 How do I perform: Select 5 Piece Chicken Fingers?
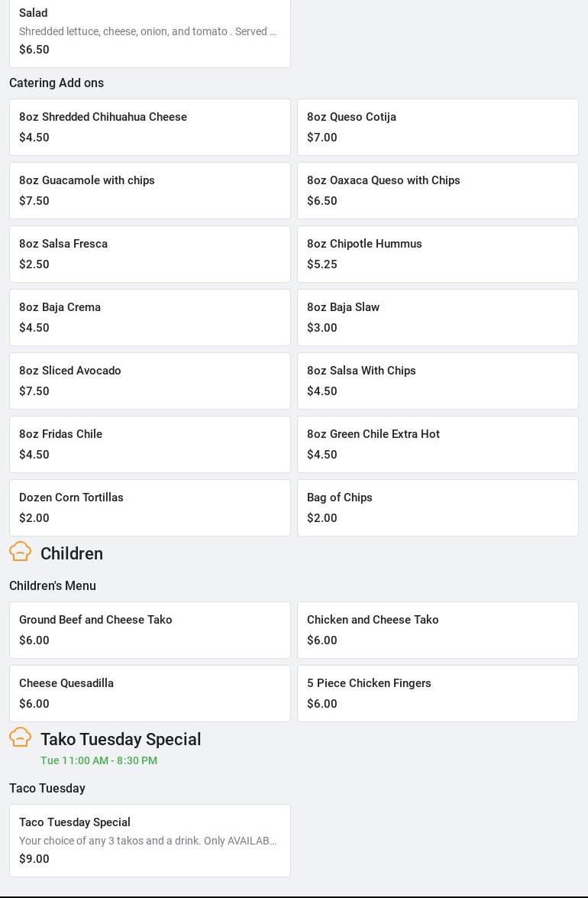[x=438, y=693]
